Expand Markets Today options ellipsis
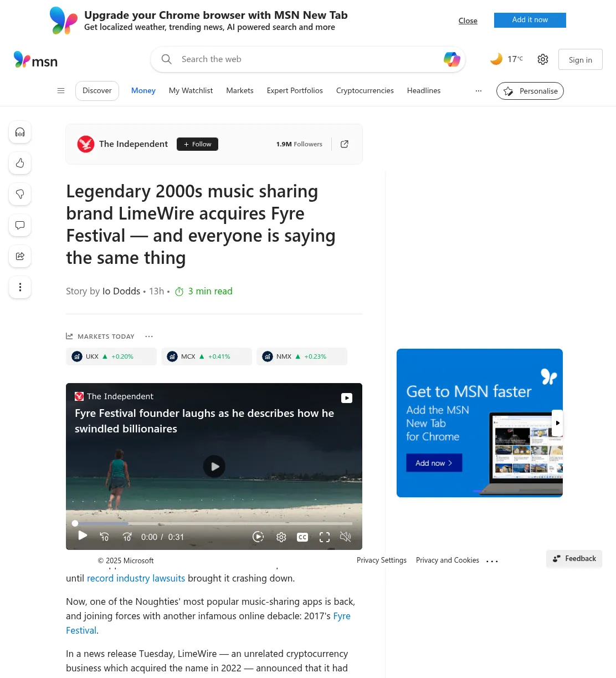 (x=149, y=337)
